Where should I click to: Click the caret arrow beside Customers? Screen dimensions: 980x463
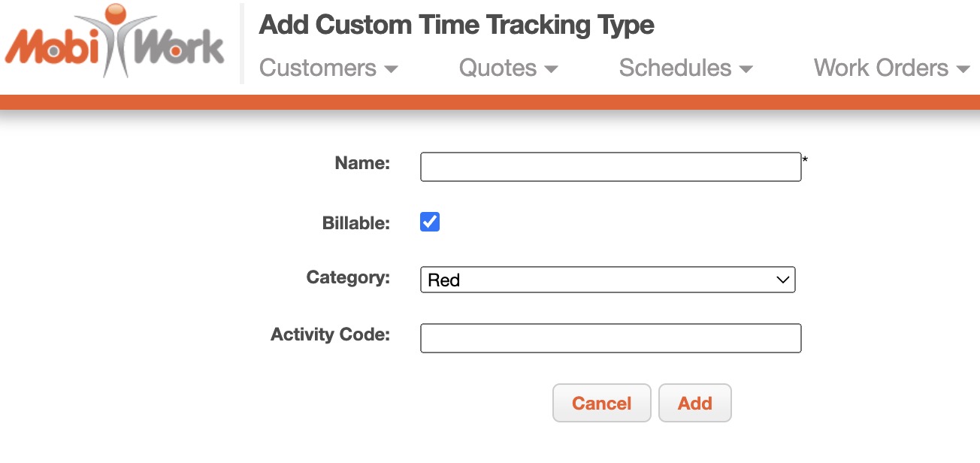point(391,69)
